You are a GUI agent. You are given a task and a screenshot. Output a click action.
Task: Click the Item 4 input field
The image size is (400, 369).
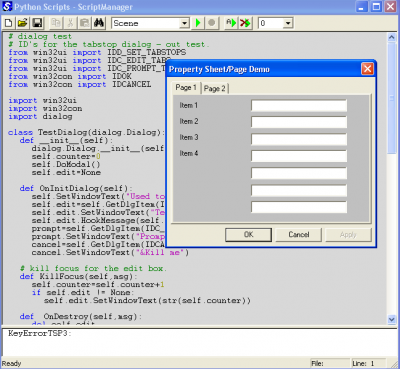299,156
